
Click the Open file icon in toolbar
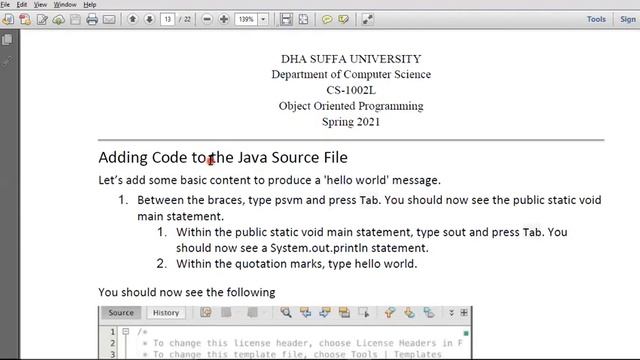pos(8,19)
